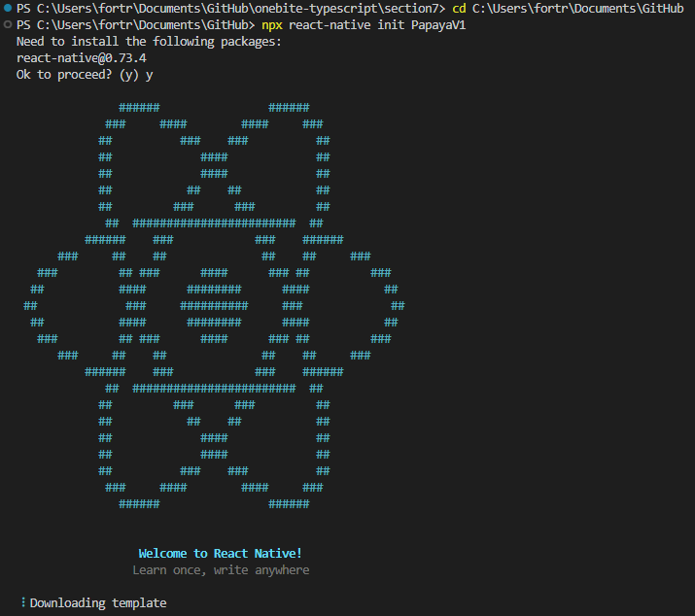Click the 'npx' command word
Image resolution: width=695 pixels, height=616 pixels.
pyautogui.click(x=272, y=25)
